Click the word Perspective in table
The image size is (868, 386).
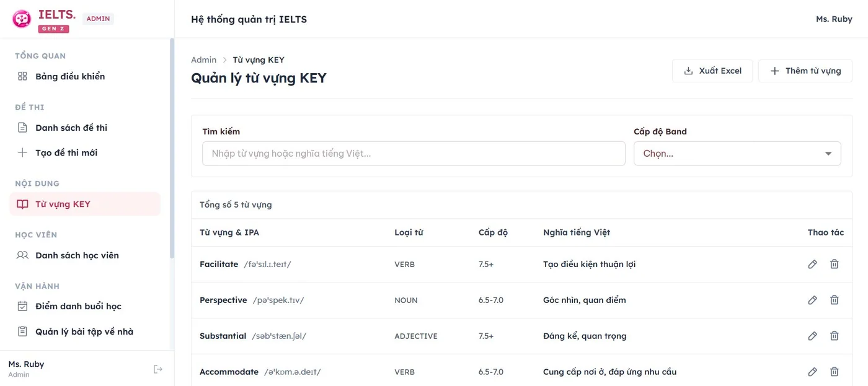click(223, 300)
